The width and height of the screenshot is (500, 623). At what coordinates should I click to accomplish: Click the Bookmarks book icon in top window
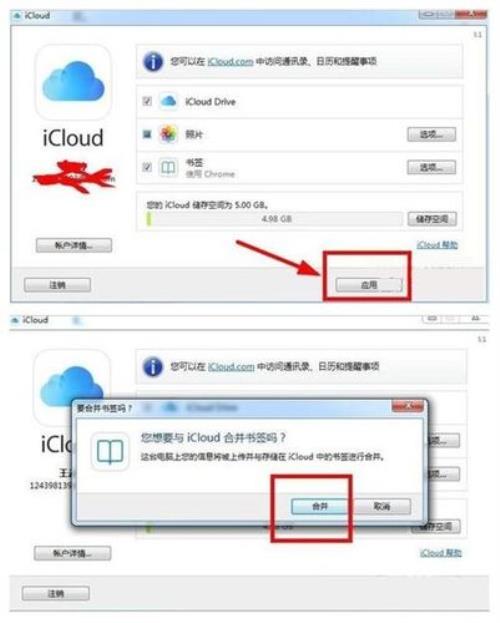tap(168, 167)
